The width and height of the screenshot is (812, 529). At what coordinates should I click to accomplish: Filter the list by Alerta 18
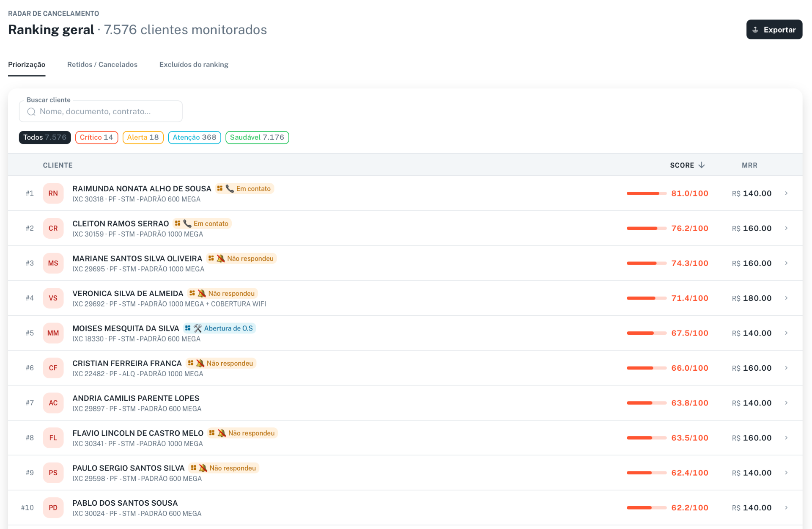(x=143, y=138)
